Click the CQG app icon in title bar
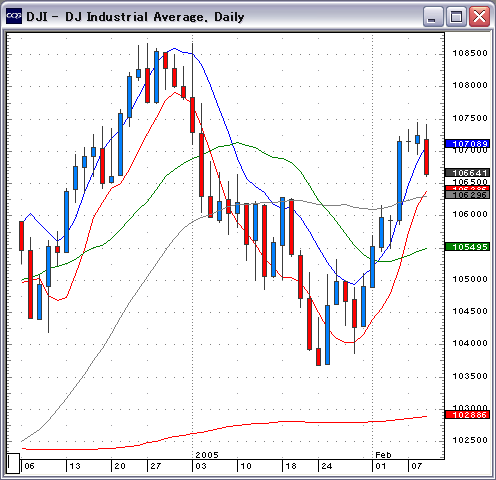Image resolution: width=496 pixels, height=480 pixels. (14, 16)
